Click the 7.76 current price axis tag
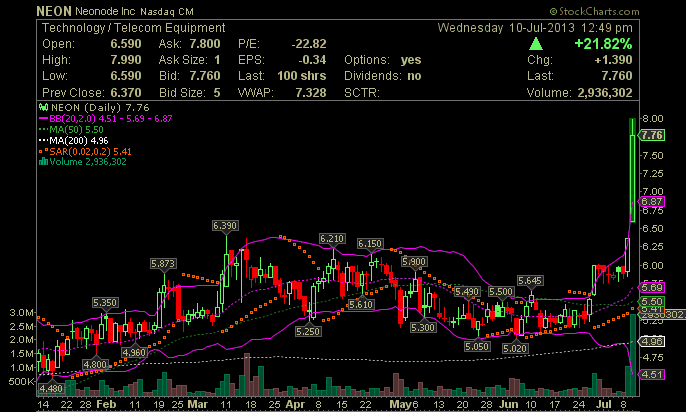Image resolution: width=686 pixels, height=412 pixels. pos(652,135)
